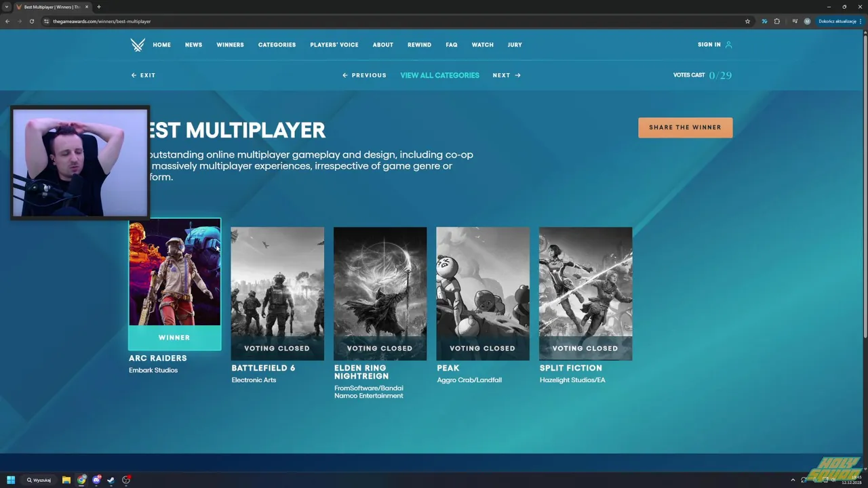Open a new tab with plus icon
868x488 pixels.
pos(99,7)
